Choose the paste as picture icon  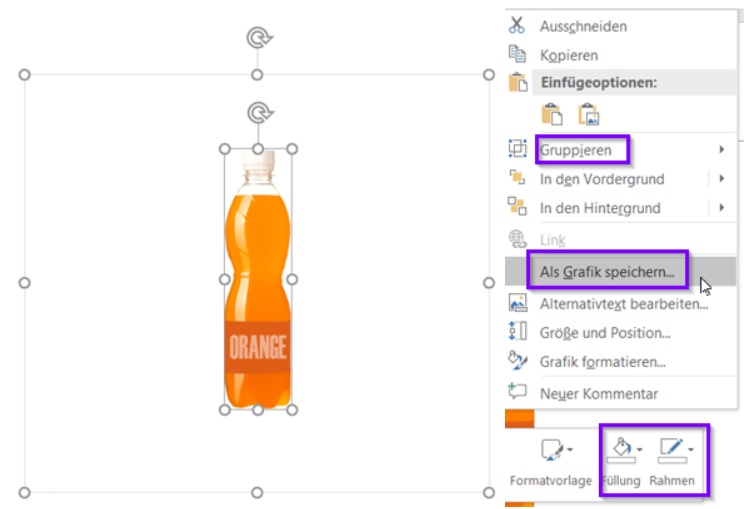click(587, 114)
